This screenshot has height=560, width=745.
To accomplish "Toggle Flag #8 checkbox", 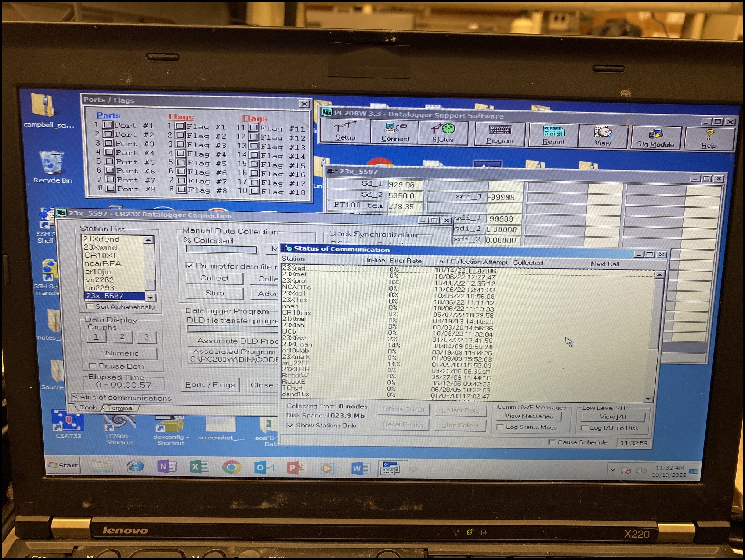I will coord(181,190).
